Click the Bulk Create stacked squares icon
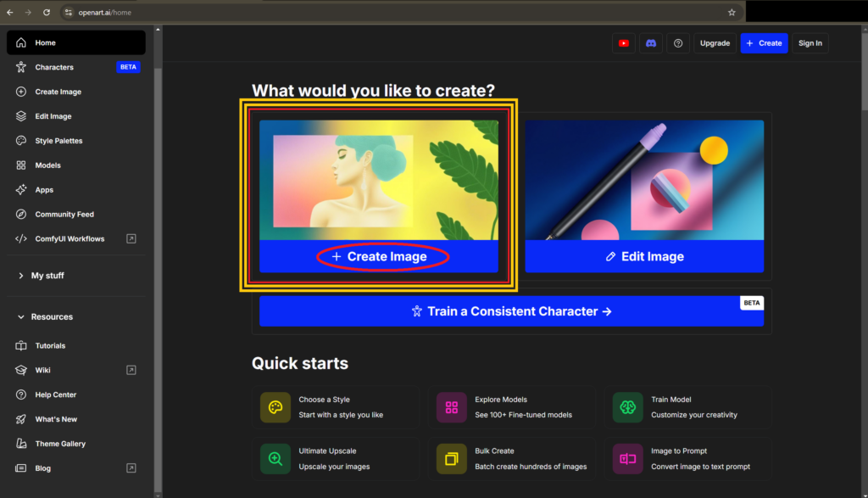 (452, 459)
